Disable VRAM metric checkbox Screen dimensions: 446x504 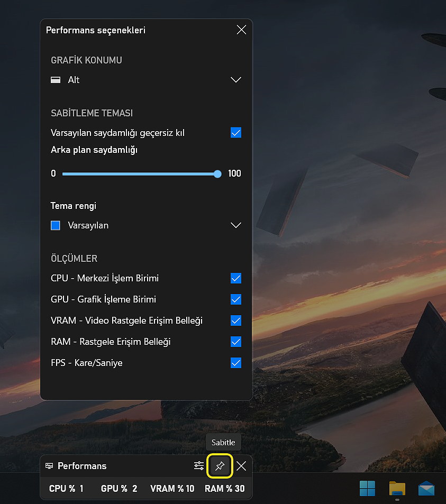pyautogui.click(x=236, y=320)
